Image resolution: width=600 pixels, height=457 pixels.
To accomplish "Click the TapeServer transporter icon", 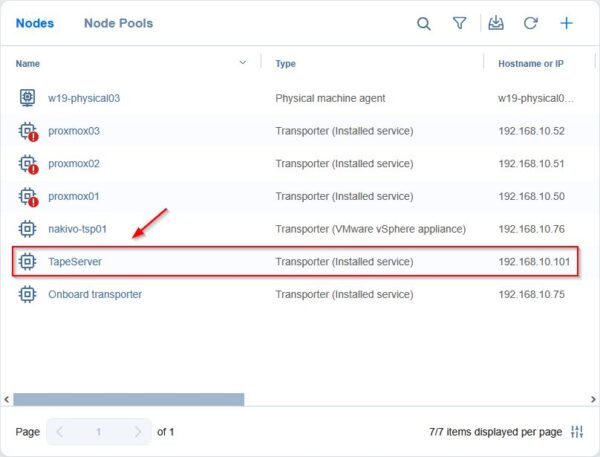I will 27,261.
